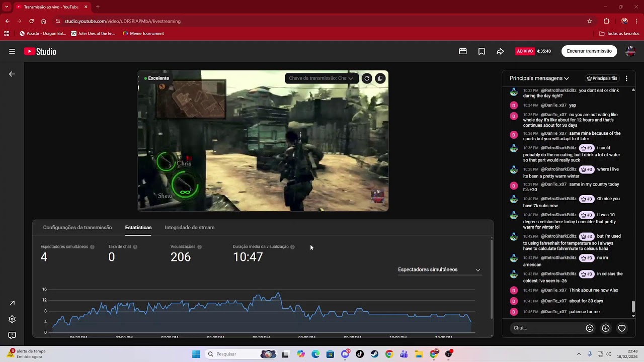Show hidden icons in the system tray
This screenshot has width=644, height=362.
[x=579, y=354]
